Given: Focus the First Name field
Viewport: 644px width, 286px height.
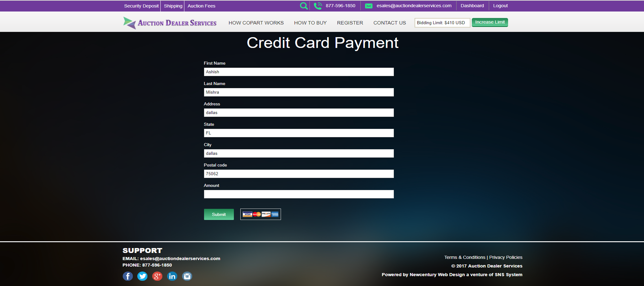Looking at the screenshot, I should pos(299,72).
